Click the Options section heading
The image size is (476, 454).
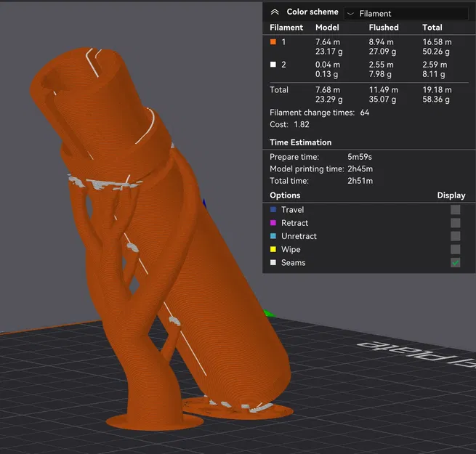(285, 195)
